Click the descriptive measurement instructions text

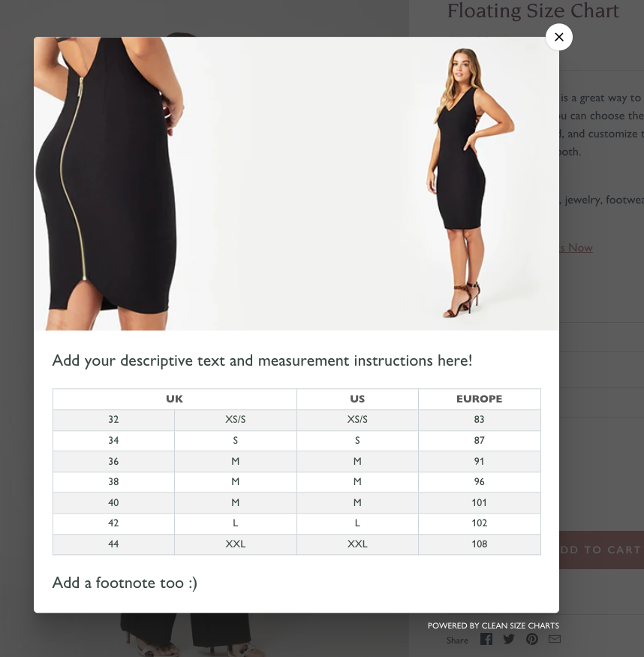[x=262, y=360]
